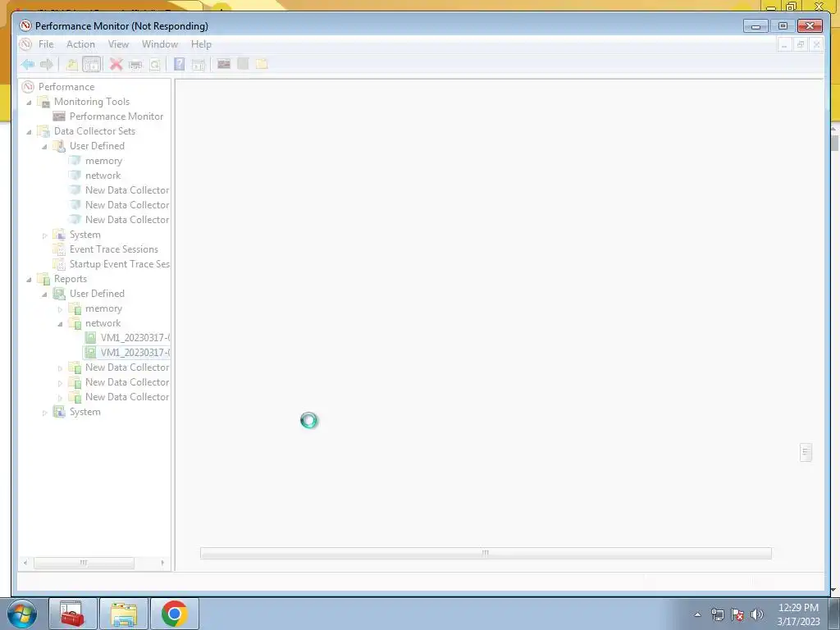Click the gray square toolbar icon
The width and height of the screenshot is (840, 630).
[x=243, y=64]
